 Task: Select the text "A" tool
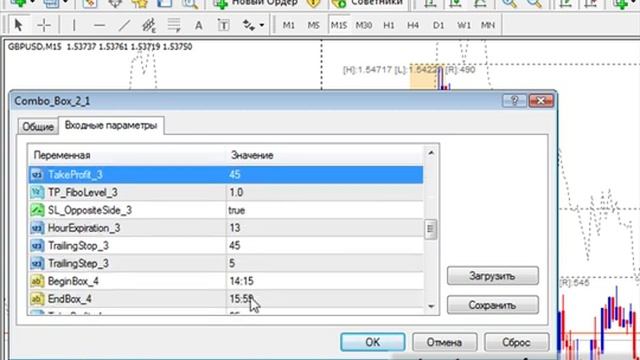[x=198, y=25]
